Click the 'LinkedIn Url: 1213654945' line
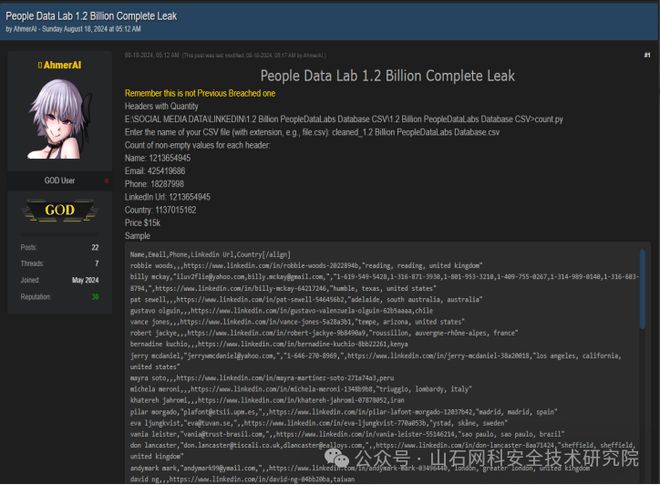The width and height of the screenshot is (660, 485). pos(168,197)
